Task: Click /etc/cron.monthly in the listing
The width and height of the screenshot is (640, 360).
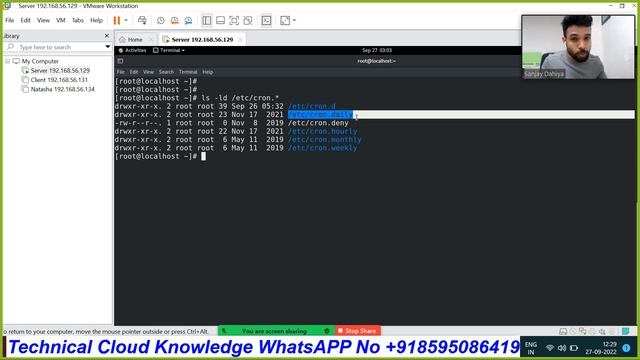Action: point(324,140)
